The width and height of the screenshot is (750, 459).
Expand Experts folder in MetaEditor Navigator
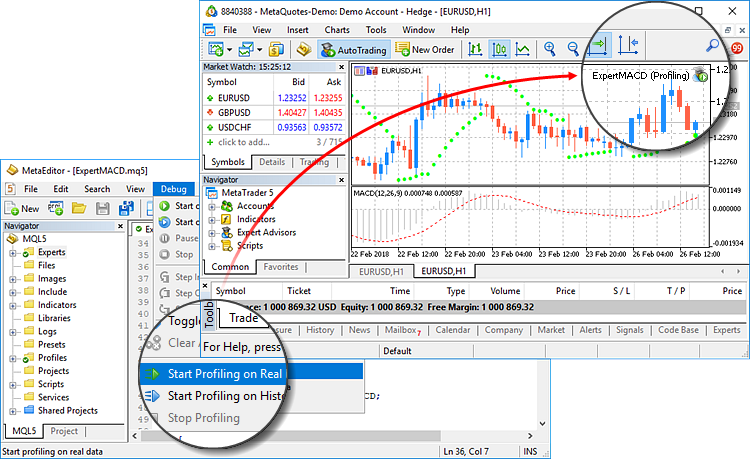click(x=13, y=253)
